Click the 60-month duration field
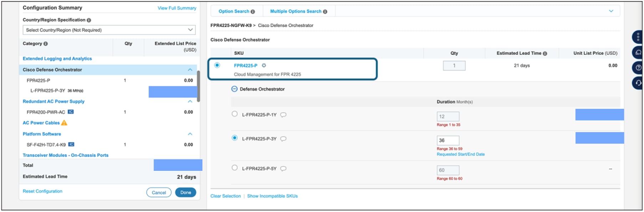The height and width of the screenshot is (212, 644). [448, 171]
